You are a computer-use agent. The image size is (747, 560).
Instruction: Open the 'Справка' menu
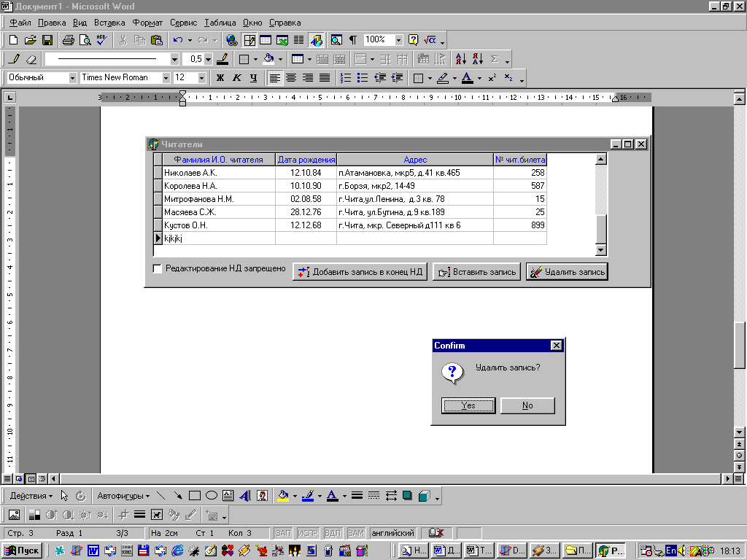click(285, 23)
